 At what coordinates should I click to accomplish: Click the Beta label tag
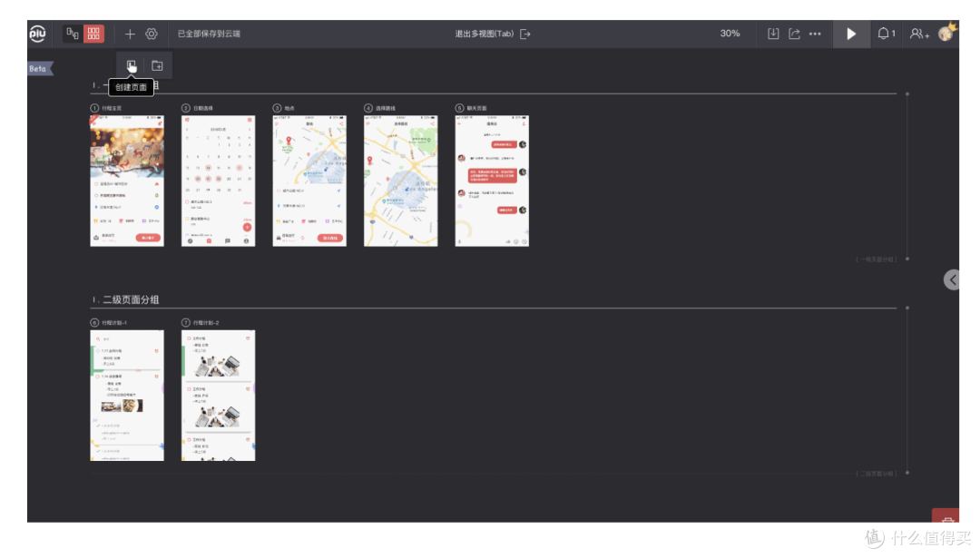[40, 69]
